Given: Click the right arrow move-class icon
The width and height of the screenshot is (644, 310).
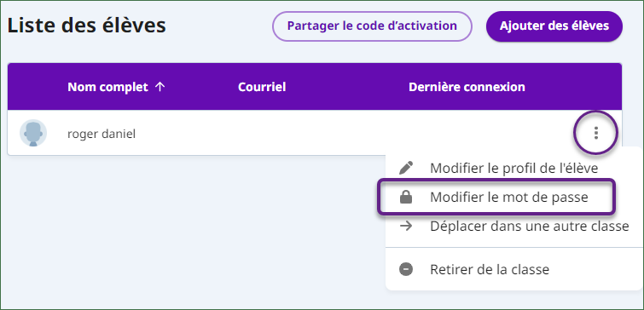Looking at the screenshot, I should (406, 226).
